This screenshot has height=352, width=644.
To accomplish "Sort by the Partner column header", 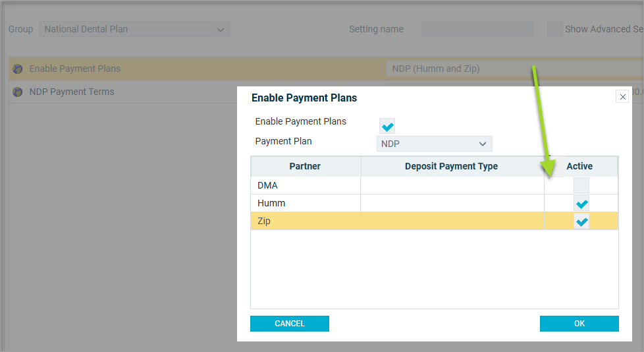I will pyautogui.click(x=305, y=166).
